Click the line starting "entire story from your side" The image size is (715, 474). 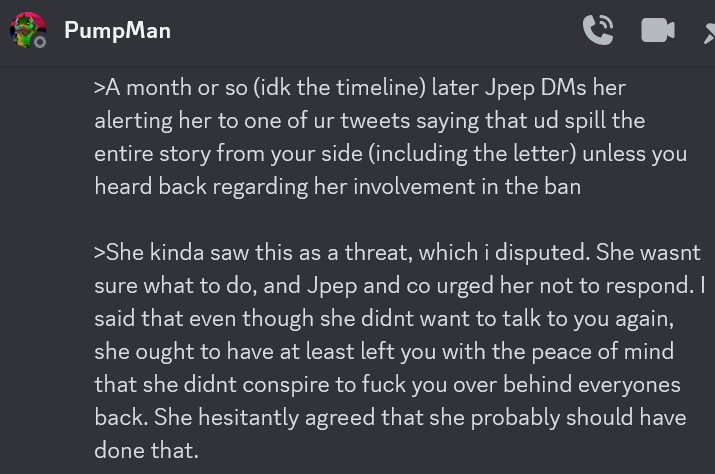(390, 153)
